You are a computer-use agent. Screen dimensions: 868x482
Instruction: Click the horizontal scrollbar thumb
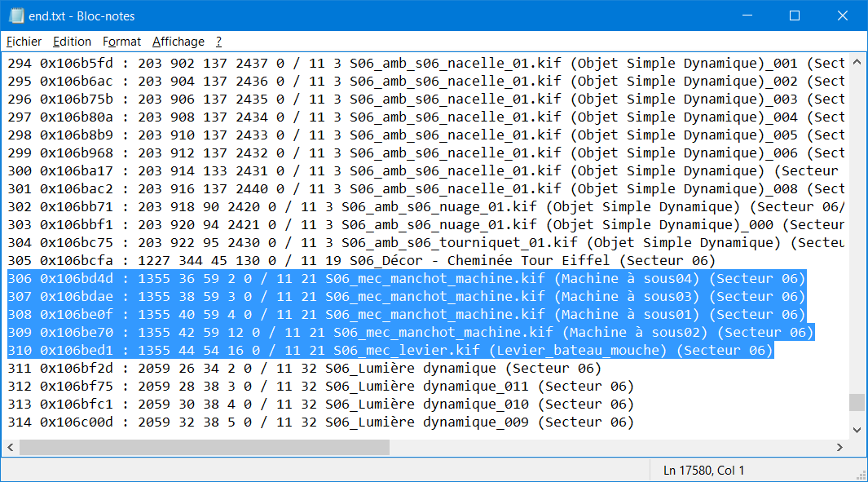(205, 447)
